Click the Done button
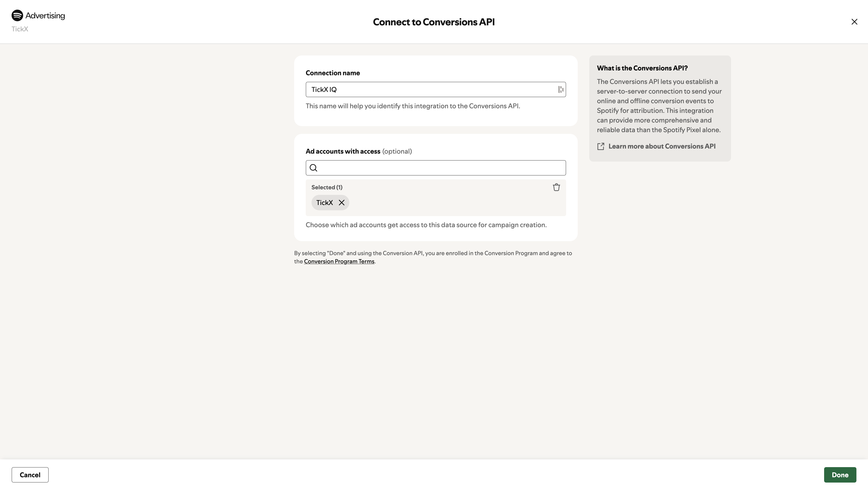Image resolution: width=868 pixels, height=491 pixels. click(840, 474)
